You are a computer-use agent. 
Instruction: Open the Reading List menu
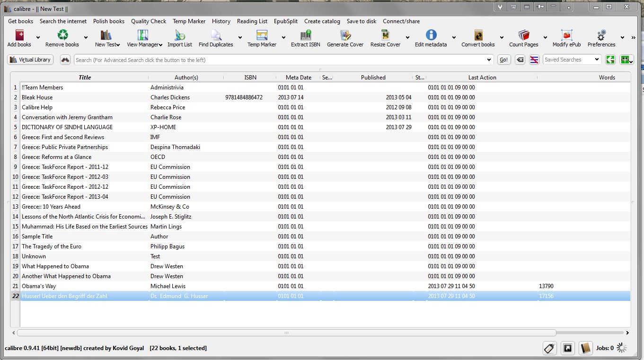252,21
